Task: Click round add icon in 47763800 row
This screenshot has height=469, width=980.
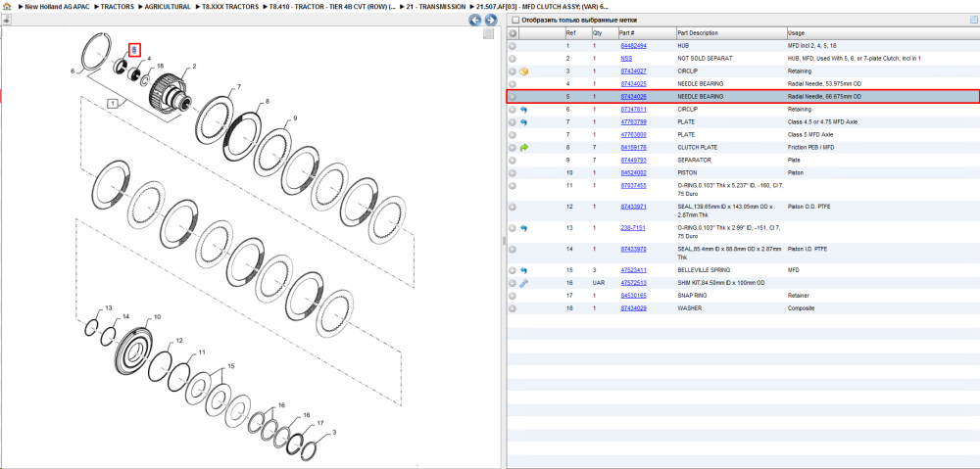Action: (x=513, y=135)
